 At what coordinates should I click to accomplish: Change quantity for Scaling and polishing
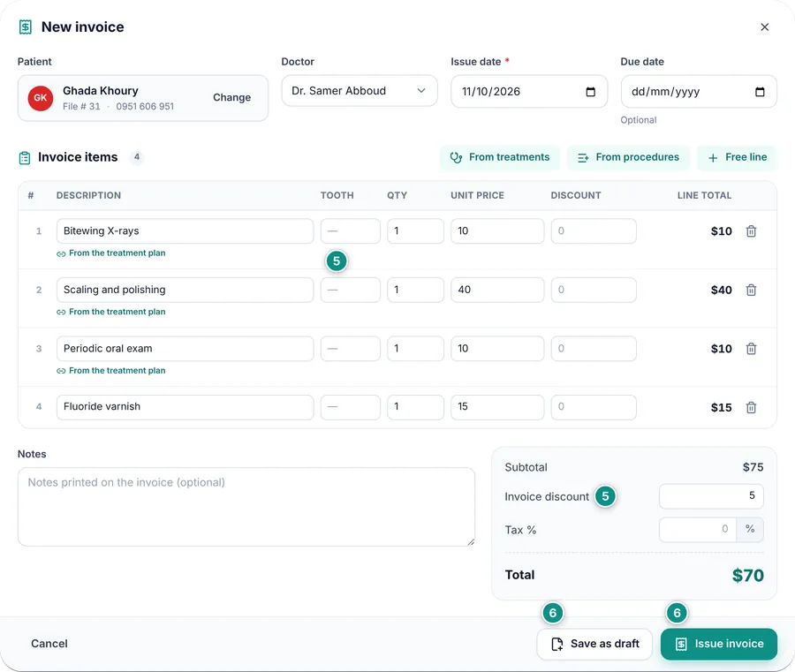[x=416, y=290]
